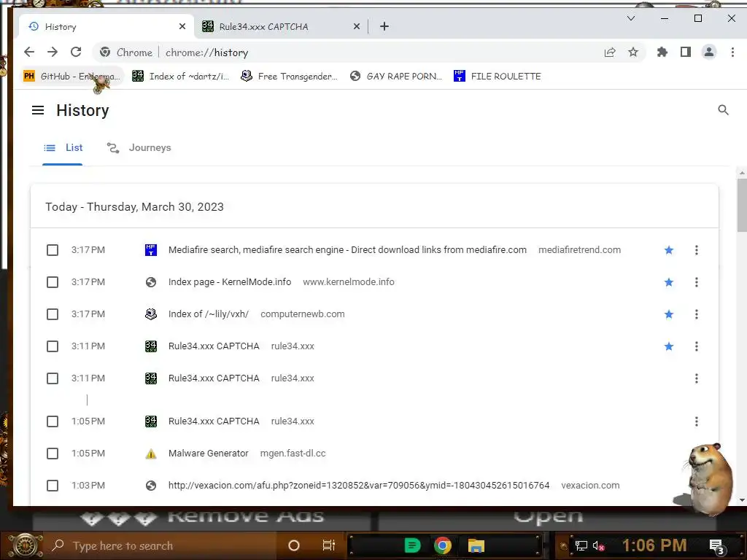The image size is (747, 560).
Task: Switch to the Journeys tab
Action: [x=139, y=147]
